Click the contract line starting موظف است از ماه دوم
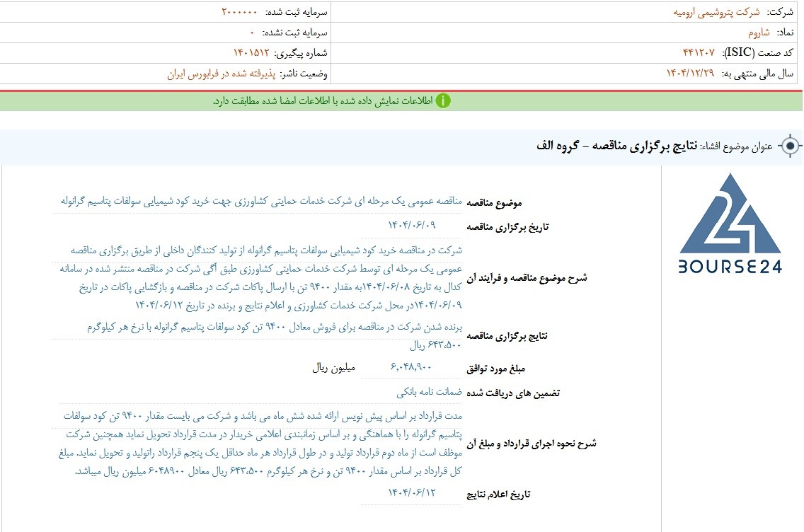This screenshot has height=532, width=804. tap(260, 453)
